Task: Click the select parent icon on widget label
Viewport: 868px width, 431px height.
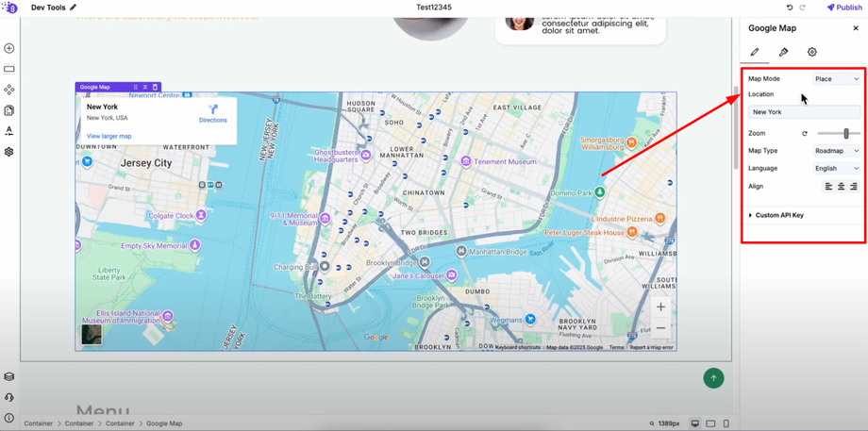Action: point(145,88)
